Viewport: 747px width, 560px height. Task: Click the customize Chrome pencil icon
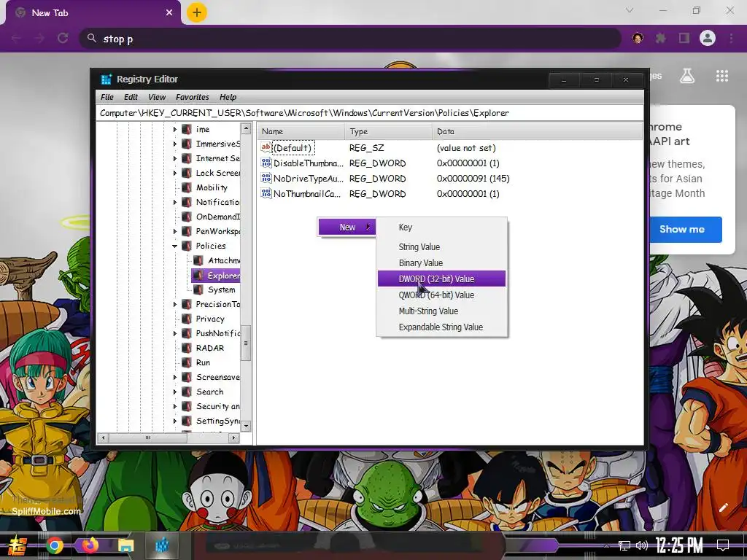pos(723,507)
